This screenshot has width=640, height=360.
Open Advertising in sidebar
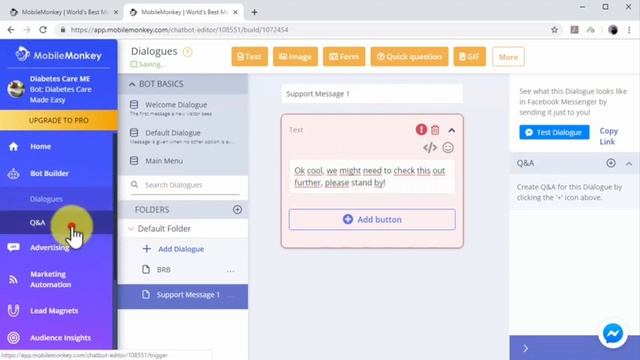point(49,247)
